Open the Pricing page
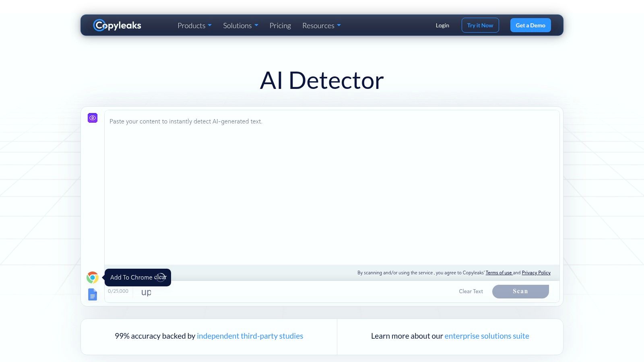 click(x=280, y=25)
